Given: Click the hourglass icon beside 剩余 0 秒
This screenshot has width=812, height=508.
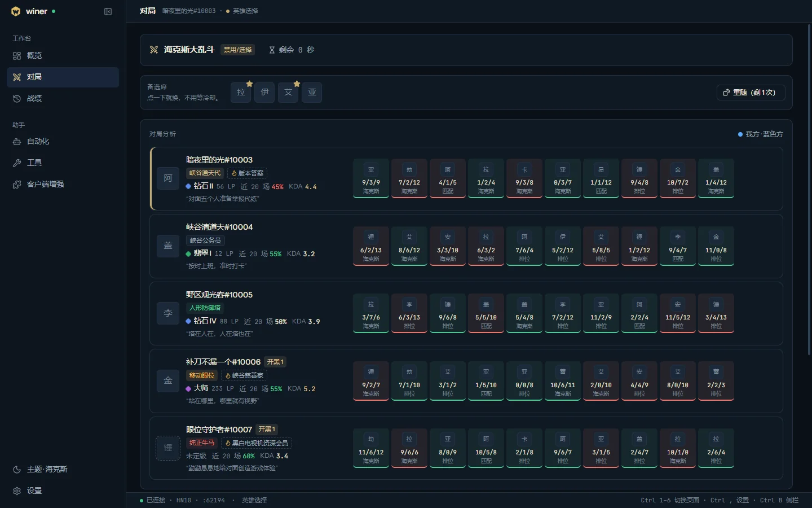Looking at the screenshot, I should pos(272,50).
